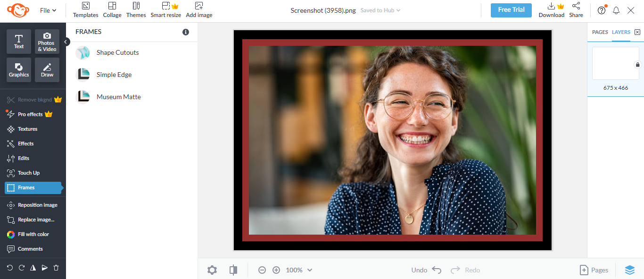Toggle the flip page preview icon
This screenshot has width=644, height=279.
[233, 270]
